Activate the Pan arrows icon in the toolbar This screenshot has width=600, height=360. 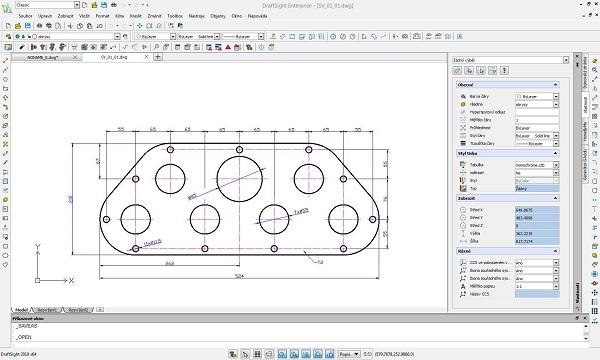[140, 26]
